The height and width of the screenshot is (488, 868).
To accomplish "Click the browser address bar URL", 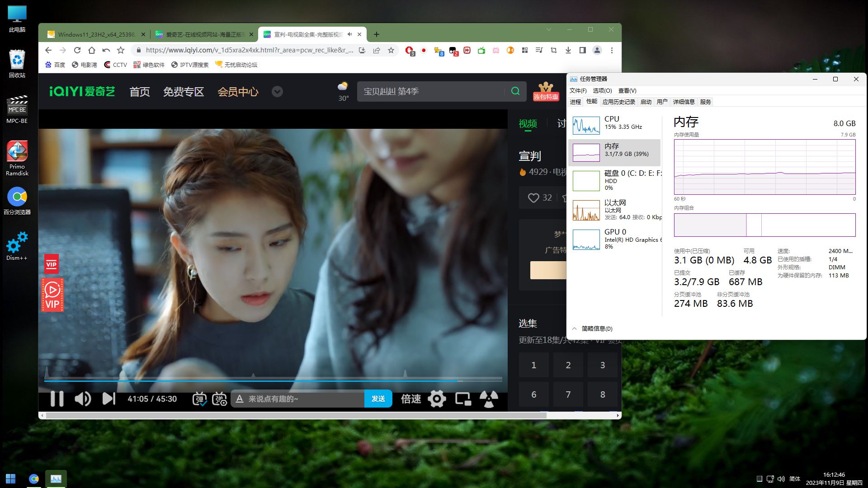I will (x=250, y=50).
